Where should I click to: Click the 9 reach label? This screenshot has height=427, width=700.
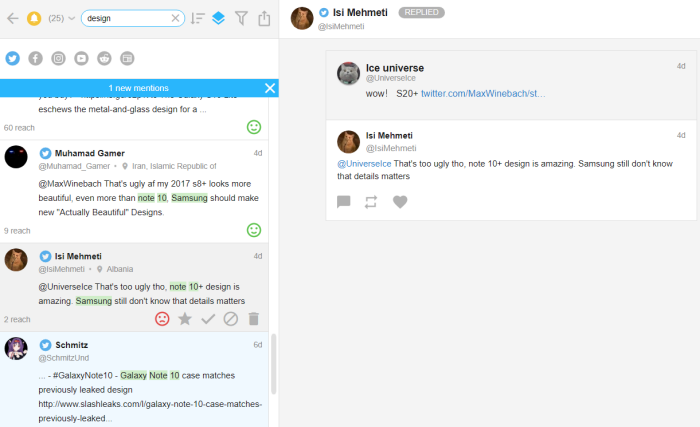[x=17, y=231]
